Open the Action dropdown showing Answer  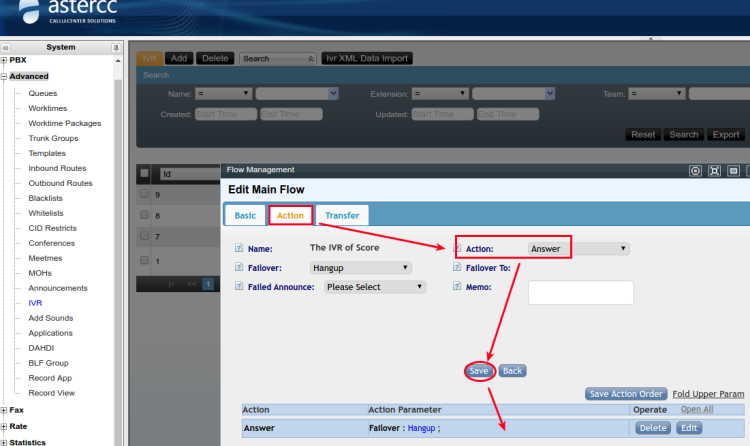click(x=578, y=248)
